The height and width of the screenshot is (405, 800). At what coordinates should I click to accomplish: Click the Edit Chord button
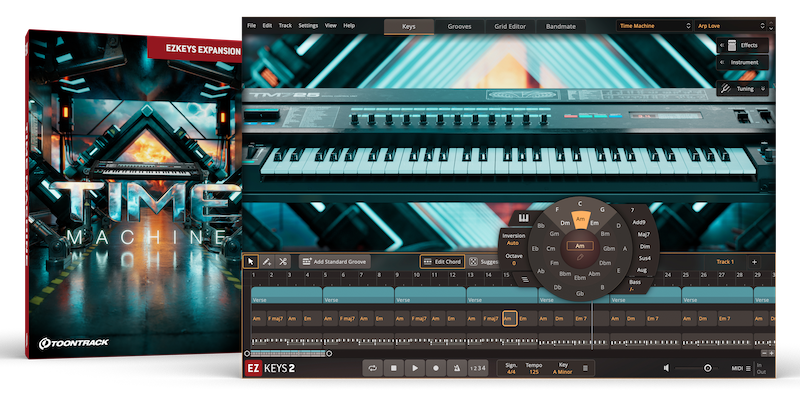(441, 261)
